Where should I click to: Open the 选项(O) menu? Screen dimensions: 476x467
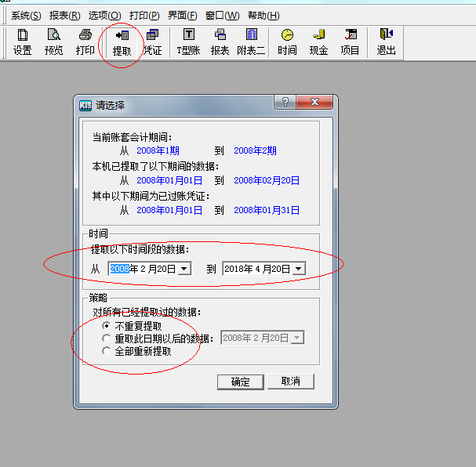pyautogui.click(x=104, y=16)
